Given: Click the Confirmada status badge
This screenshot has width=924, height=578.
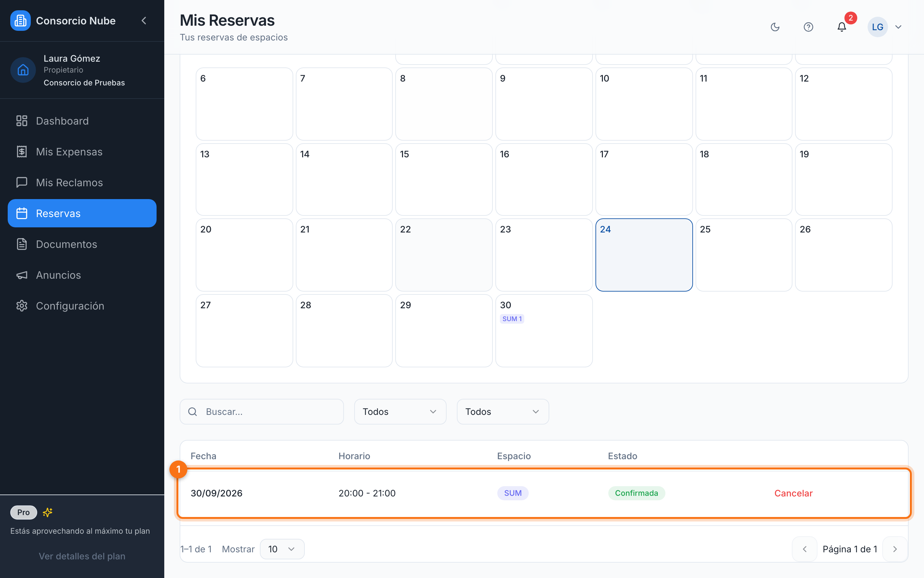Looking at the screenshot, I should tap(637, 493).
